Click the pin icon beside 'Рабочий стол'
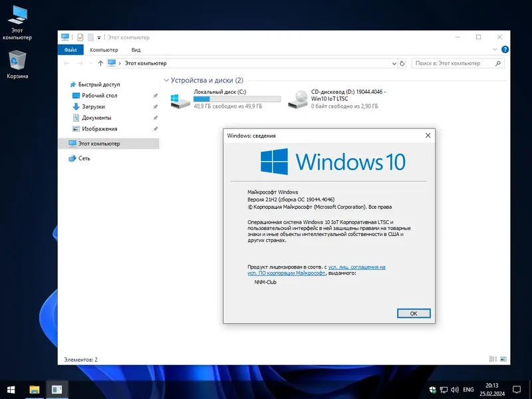 point(156,96)
